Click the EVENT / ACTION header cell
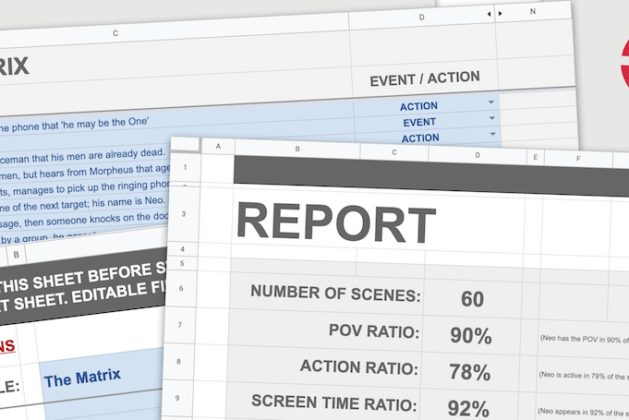 click(x=425, y=78)
